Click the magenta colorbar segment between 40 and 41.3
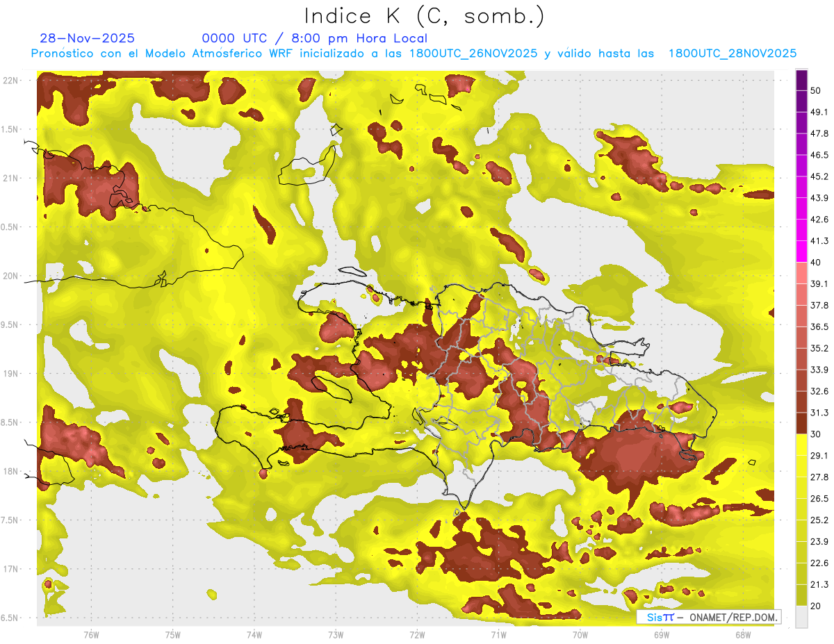Image resolution: width=834 pixels, height=644 pixels. 801,251
